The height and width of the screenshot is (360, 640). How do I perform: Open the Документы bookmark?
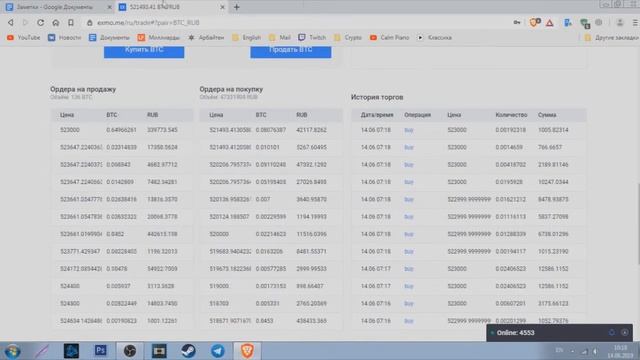tap(109, 38)
